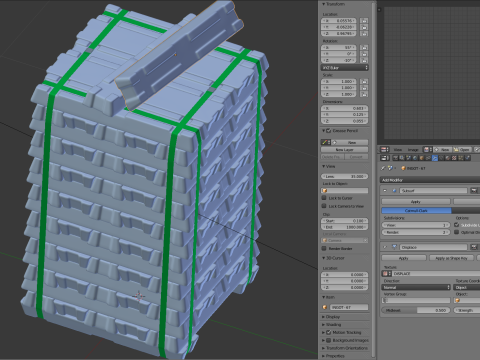
Task: Toggle lock for Rotation Z
Action: pyautogui.click(x=364, y=60)
